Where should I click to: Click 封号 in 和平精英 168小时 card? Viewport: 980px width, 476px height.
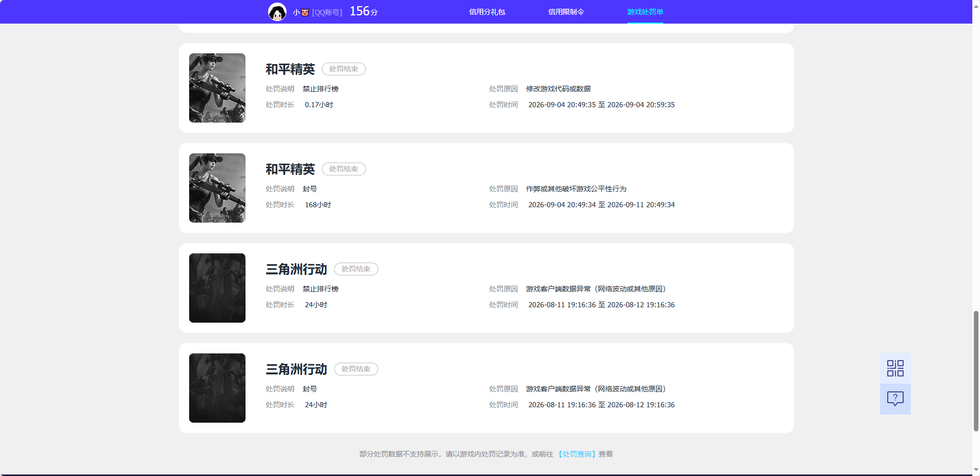[310, 189]
